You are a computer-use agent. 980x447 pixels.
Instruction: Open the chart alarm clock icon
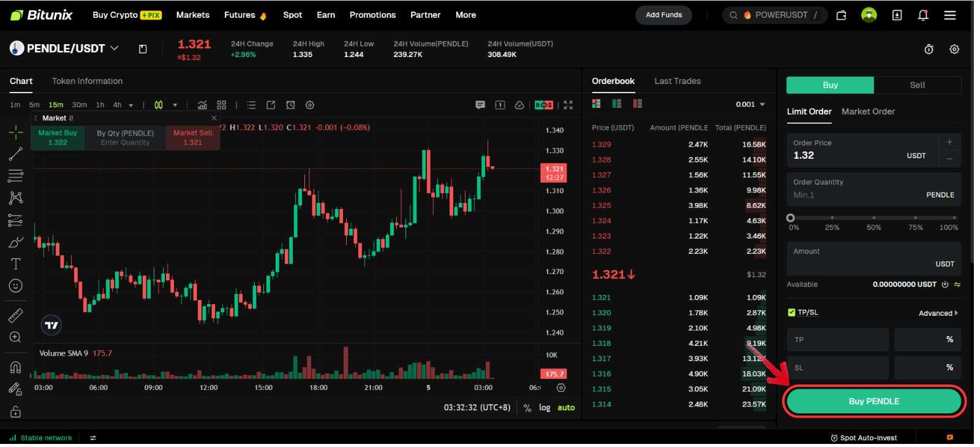click(x=290, y=105)
